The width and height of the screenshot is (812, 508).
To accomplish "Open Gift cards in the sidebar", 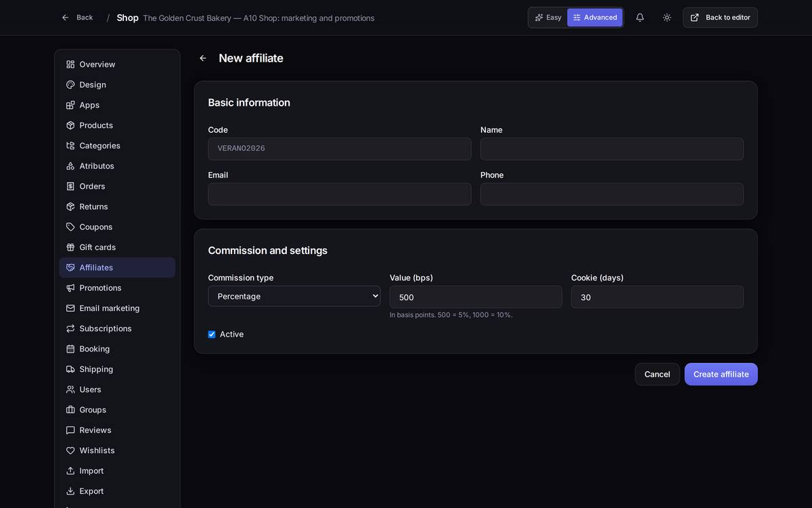I will click(117, 247).
